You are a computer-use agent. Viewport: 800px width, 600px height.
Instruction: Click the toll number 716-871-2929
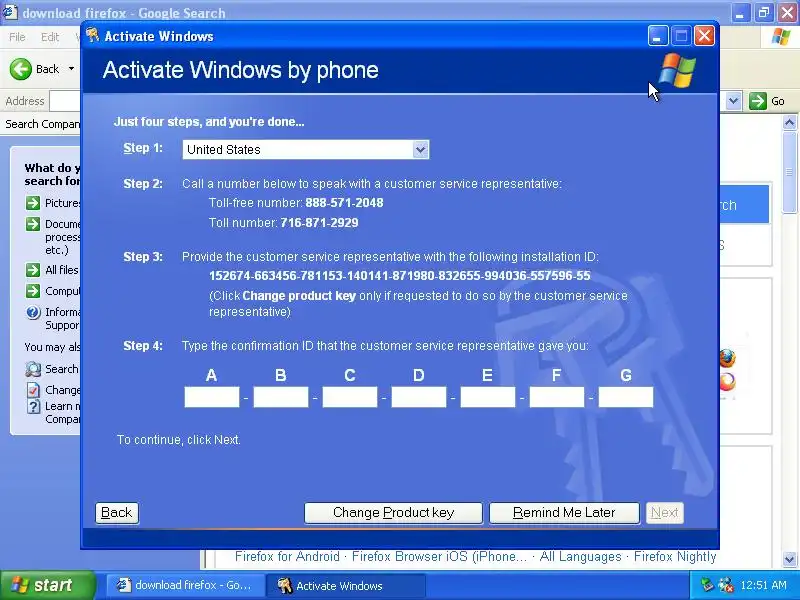click(319, 223)
